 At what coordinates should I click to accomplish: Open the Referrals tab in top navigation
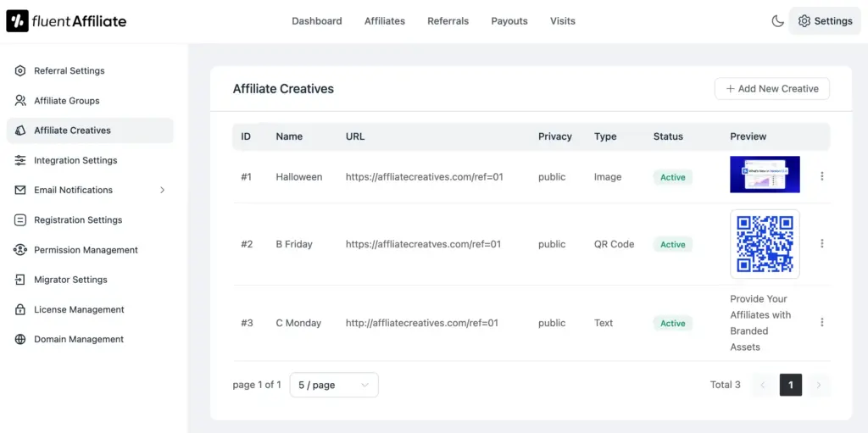click(448, 21)
